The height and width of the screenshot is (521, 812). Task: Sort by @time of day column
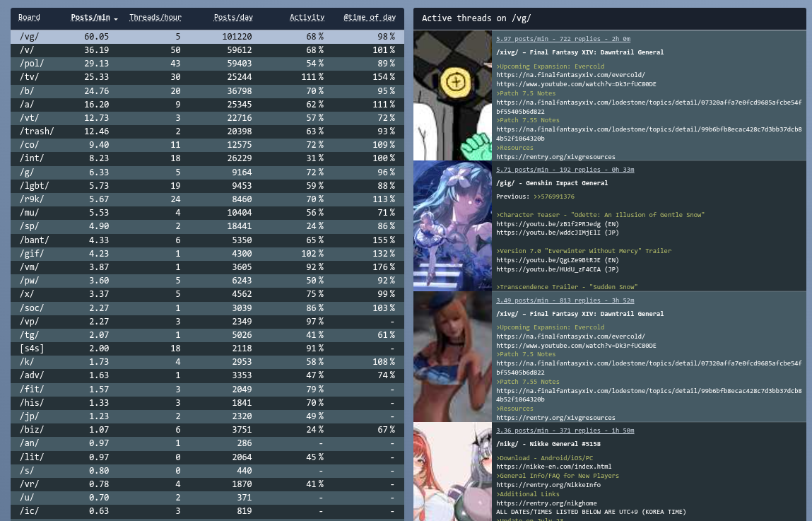tap(369, 18)
